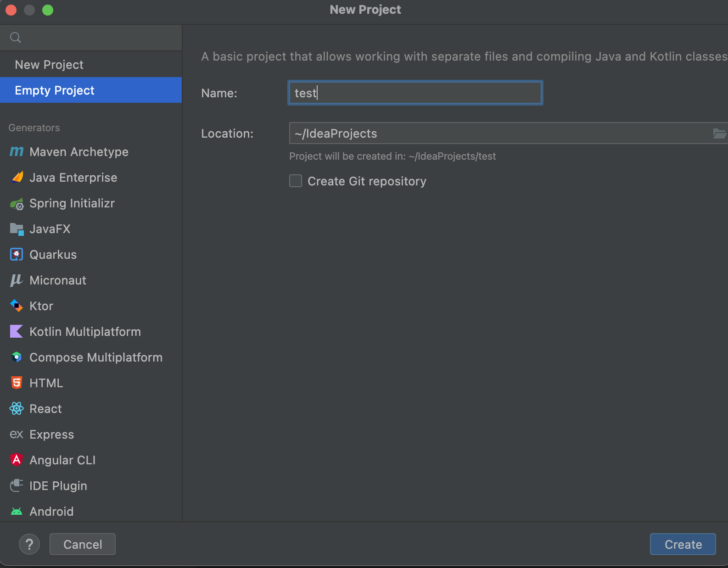
Task: Click the search magnifier icon
Action: click(16, 38)
